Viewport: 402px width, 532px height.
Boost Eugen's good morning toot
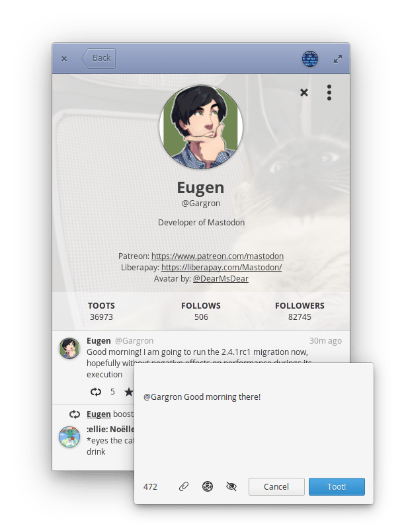click(96, 392)
